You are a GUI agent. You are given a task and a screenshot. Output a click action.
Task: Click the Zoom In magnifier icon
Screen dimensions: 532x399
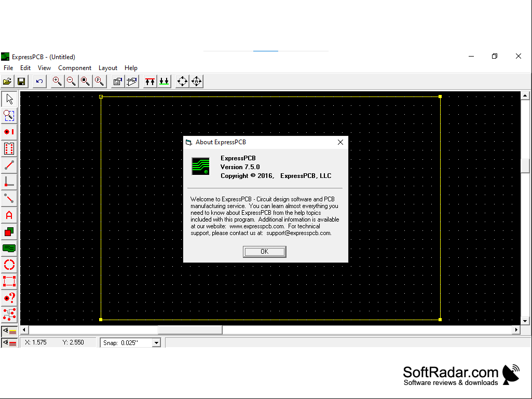[x=57, y=81]
